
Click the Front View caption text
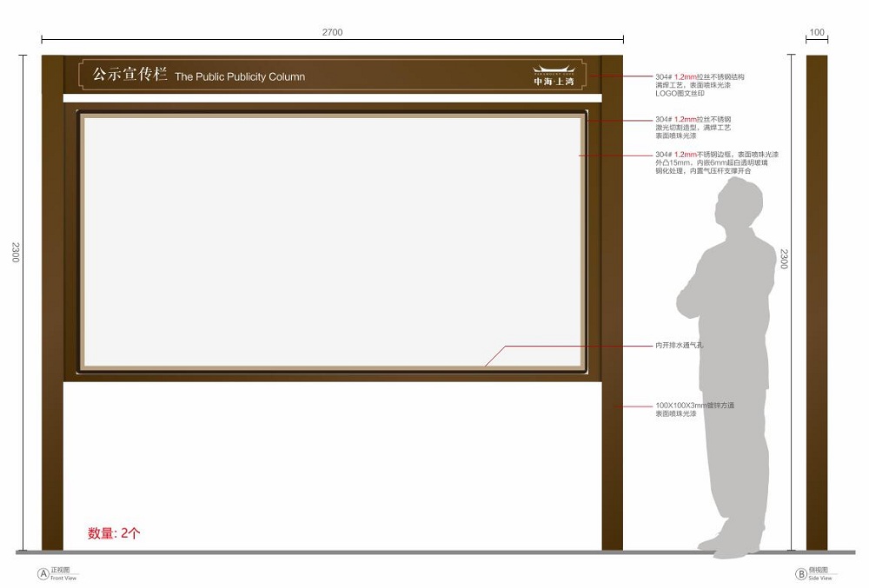pos(63,578)
